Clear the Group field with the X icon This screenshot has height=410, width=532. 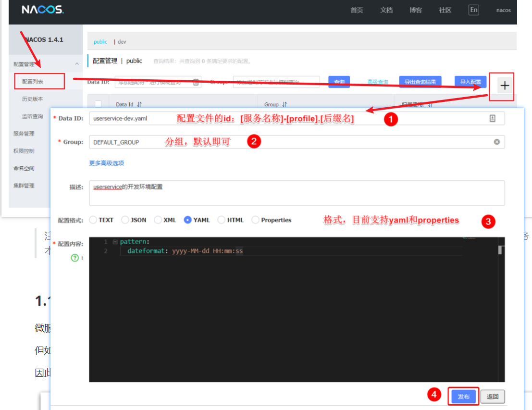point(497,142)
